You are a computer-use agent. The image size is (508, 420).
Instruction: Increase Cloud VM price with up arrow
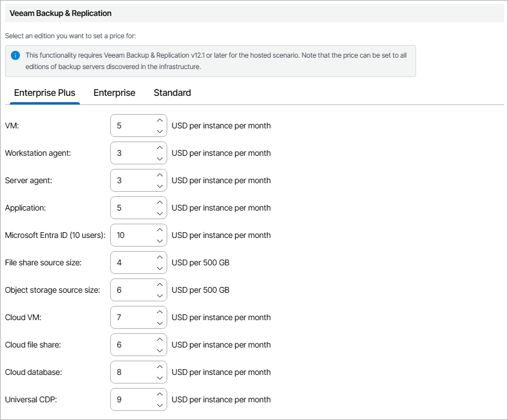click(160, 312)
